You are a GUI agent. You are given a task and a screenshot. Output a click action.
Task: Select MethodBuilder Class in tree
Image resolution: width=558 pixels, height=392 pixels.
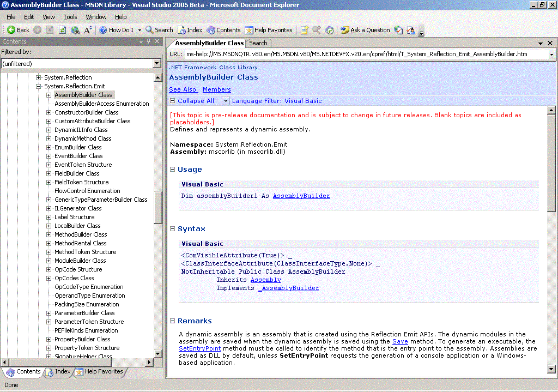(x=81, y=234)
